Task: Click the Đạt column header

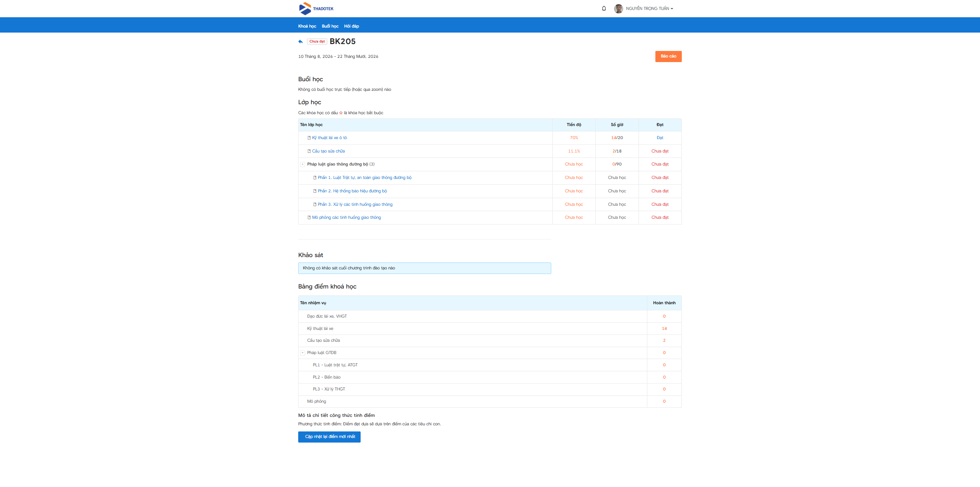Action: [660, 125]
